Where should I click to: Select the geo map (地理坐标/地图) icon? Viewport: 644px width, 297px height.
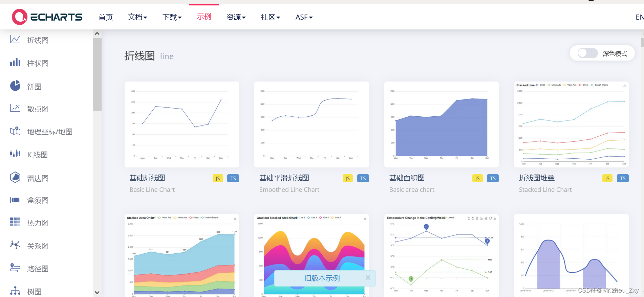pyautogui.click(x=15, y=131)
